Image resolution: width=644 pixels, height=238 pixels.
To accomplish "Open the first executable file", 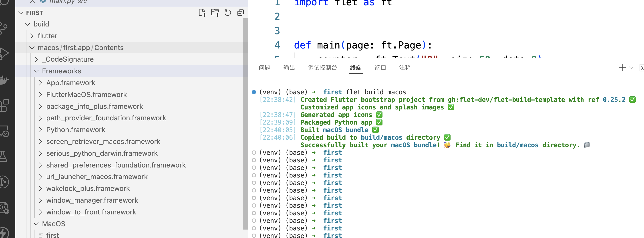I will click(x=52, y=235).
